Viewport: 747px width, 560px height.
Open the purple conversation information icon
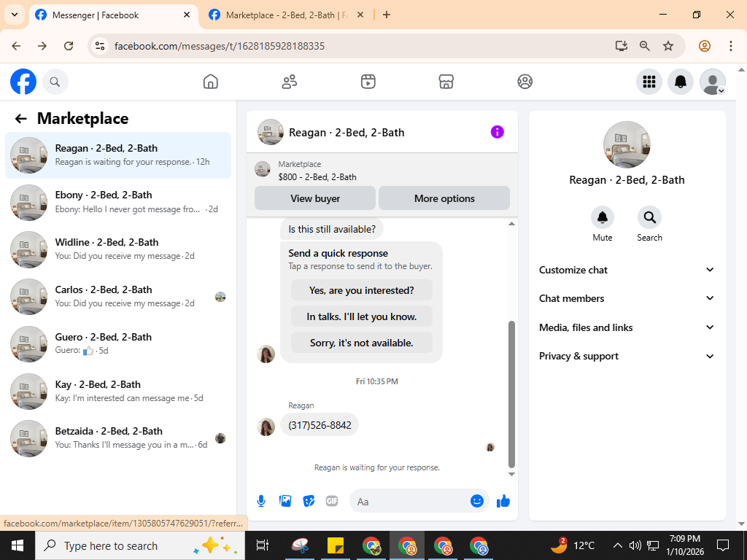497,132
